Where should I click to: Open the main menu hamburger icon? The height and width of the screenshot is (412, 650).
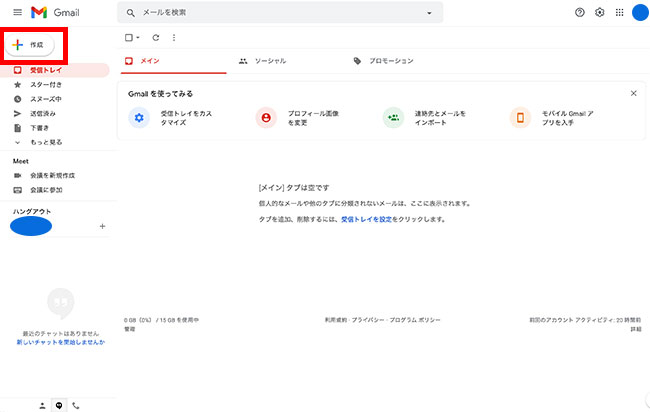tap(17, 12)
